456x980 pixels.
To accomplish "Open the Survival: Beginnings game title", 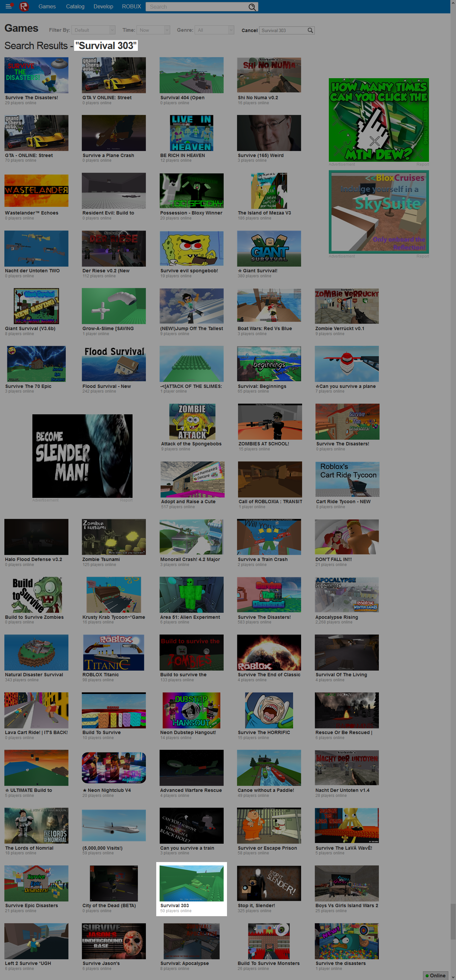I will (262, 387).
